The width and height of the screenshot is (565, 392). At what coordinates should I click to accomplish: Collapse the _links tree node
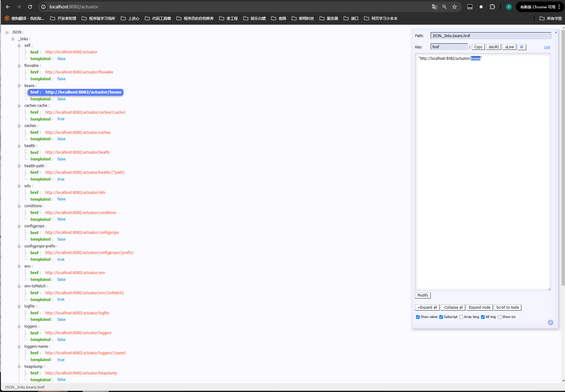(x=13, y=39)
